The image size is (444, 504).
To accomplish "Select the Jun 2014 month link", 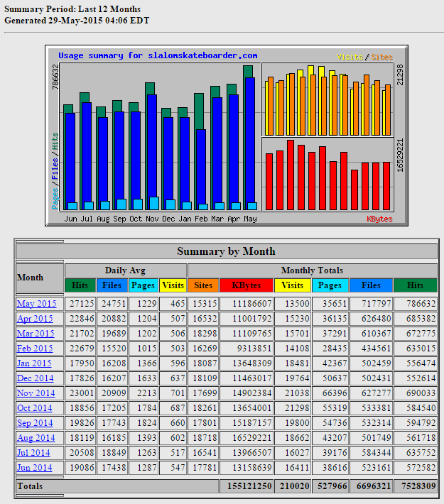I will 36,468.
